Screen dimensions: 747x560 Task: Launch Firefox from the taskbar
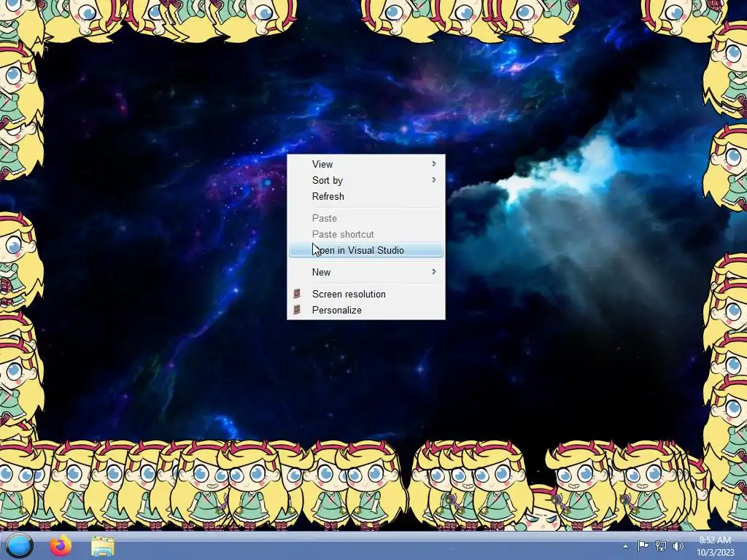point(61,545)
